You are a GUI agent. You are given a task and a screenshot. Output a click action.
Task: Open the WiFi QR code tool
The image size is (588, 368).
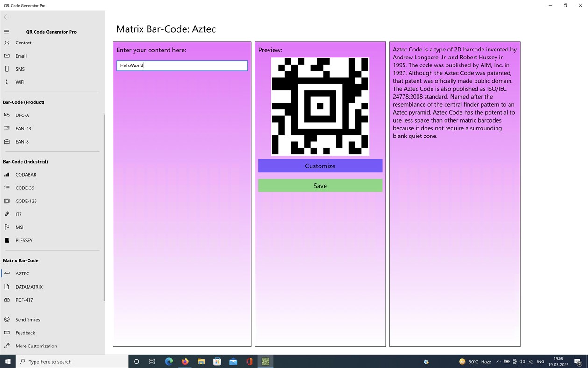[x=20, y=82]
